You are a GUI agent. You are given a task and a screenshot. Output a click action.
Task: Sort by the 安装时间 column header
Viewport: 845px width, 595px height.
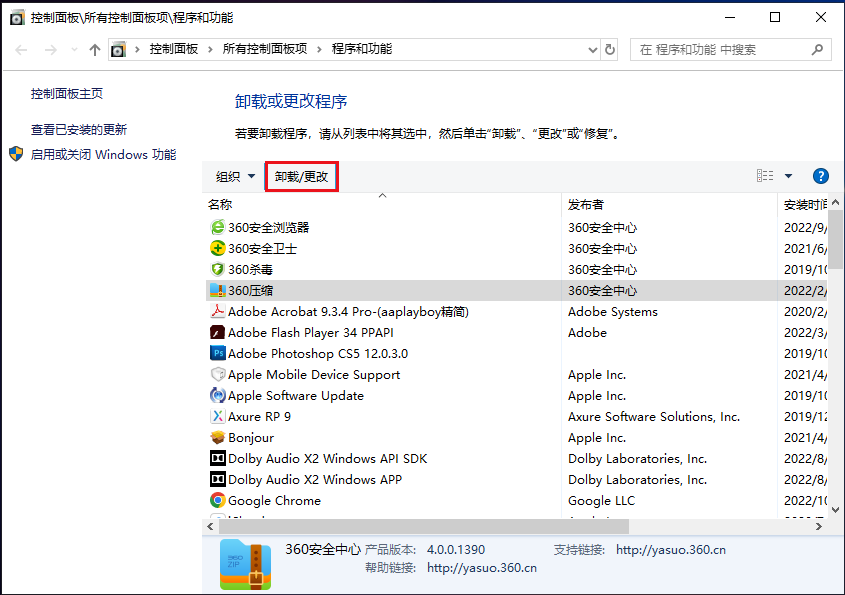click(x=802, y=205)
